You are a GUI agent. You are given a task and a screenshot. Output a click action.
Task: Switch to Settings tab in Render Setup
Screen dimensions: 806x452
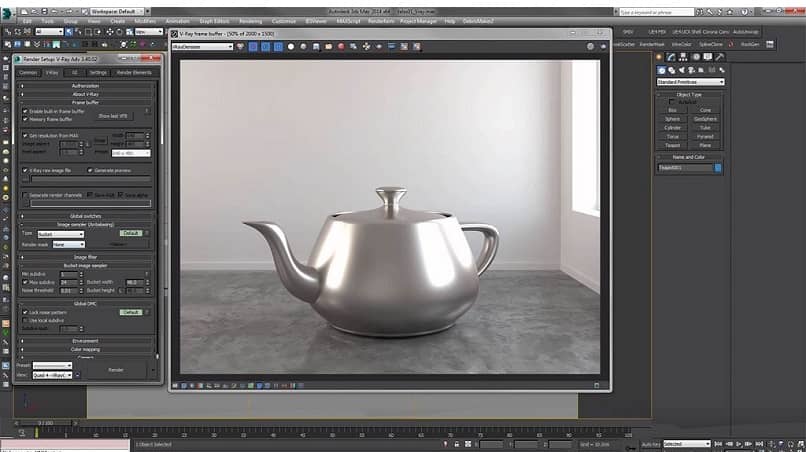pyautogui.click(x=98, y=73)
